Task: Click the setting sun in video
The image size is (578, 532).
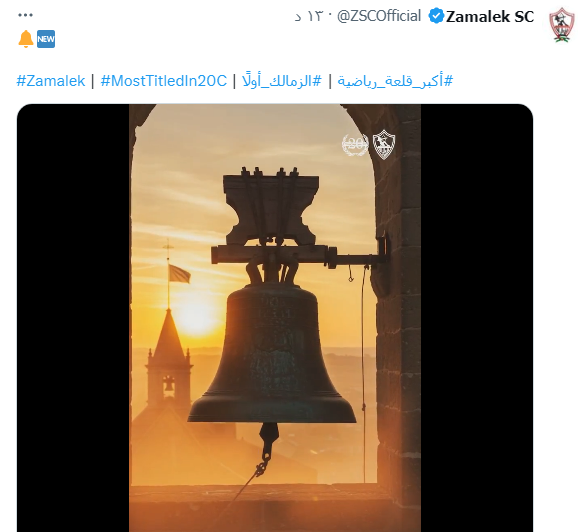Action: pyautogui.click(x=196, y=314)
